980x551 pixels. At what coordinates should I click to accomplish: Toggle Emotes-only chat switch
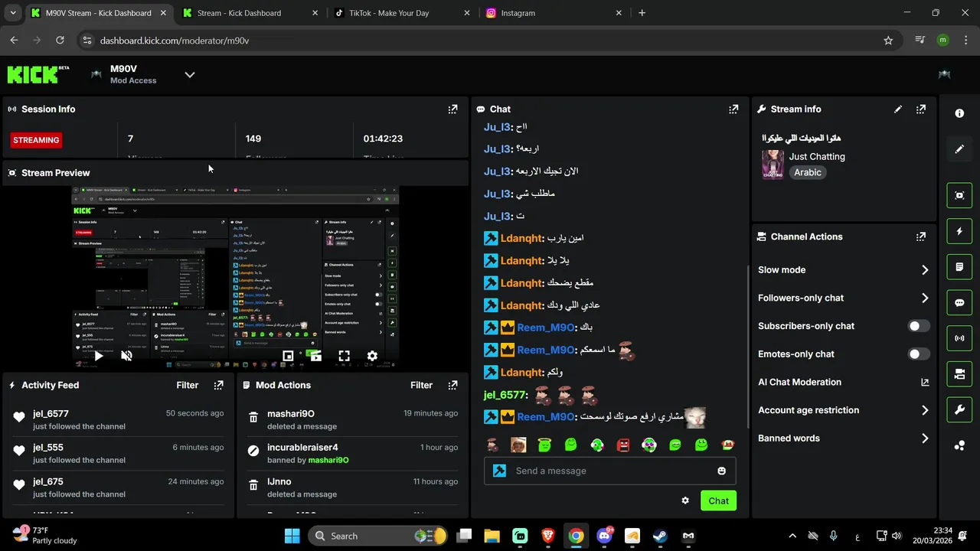[x=919, y=354]
